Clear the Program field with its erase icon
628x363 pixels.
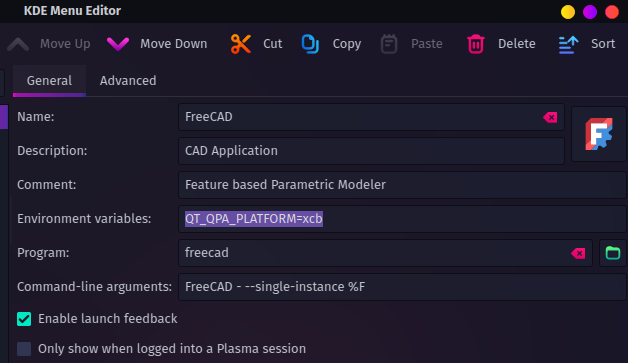click(x=578, y=253)
